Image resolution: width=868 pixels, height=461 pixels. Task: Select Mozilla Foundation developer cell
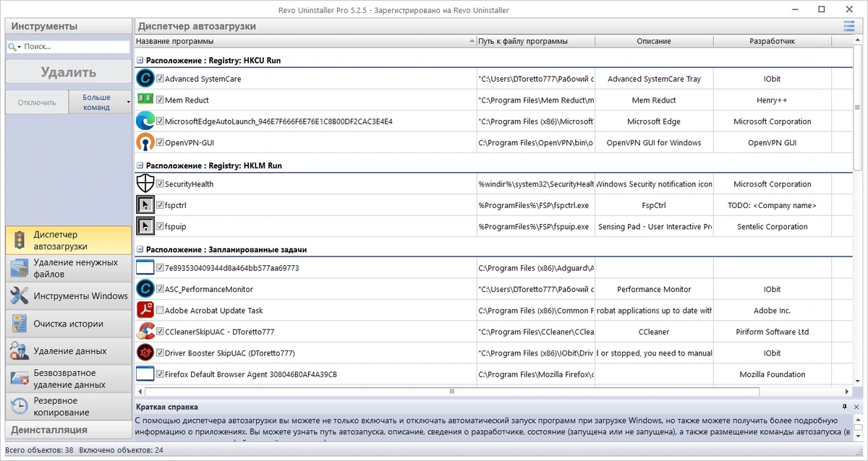click(772, 374)
